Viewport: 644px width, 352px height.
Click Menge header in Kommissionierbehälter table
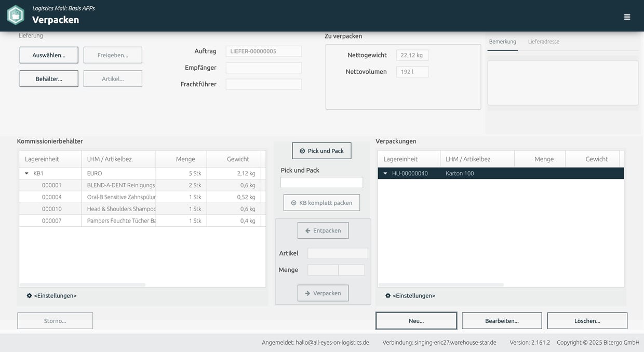(181, 159)
